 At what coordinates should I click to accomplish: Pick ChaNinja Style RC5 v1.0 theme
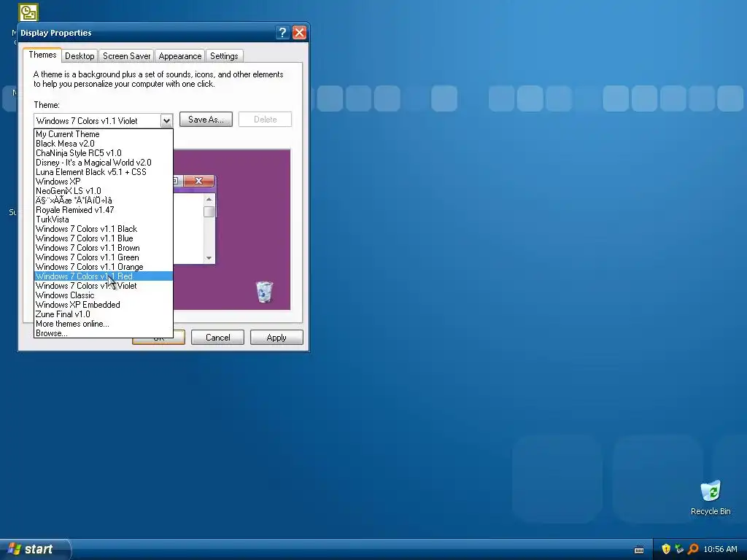(x=104, y=153)
